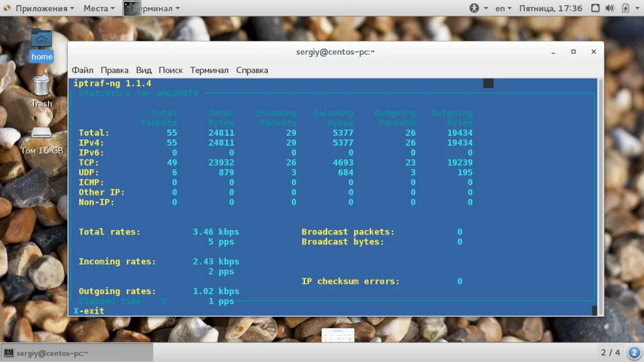Open the Вид menu
Viewport: 644px width, 362px height.
(144, 70)
